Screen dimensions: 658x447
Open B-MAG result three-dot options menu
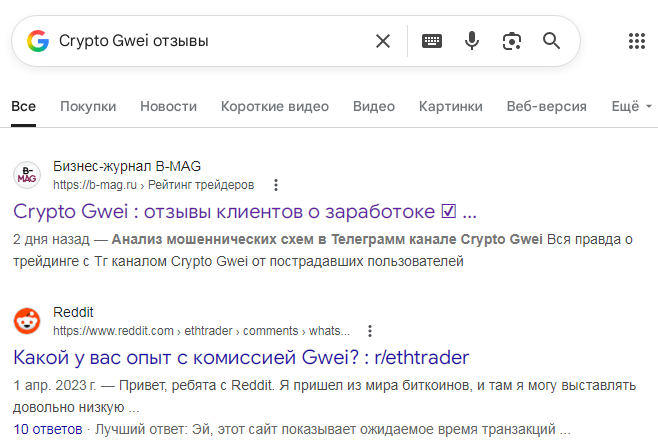(276, 185)
